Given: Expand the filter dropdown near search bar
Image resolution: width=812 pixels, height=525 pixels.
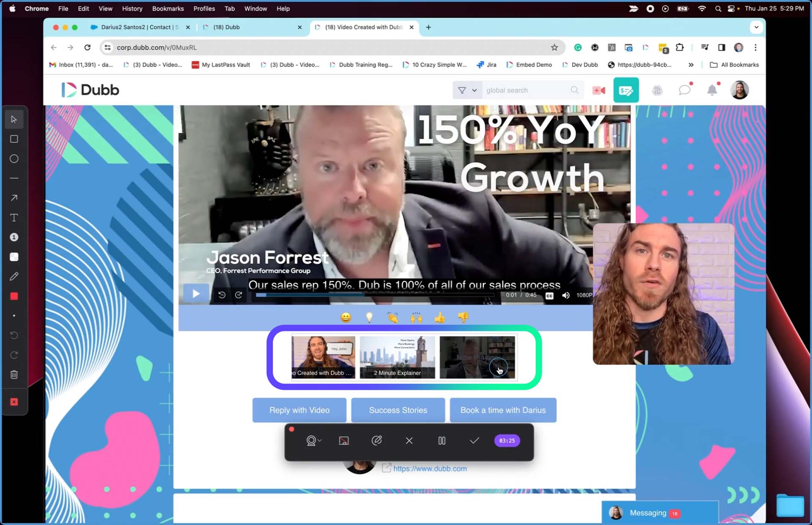Looking at the screenshot, I should coord(474,90).
